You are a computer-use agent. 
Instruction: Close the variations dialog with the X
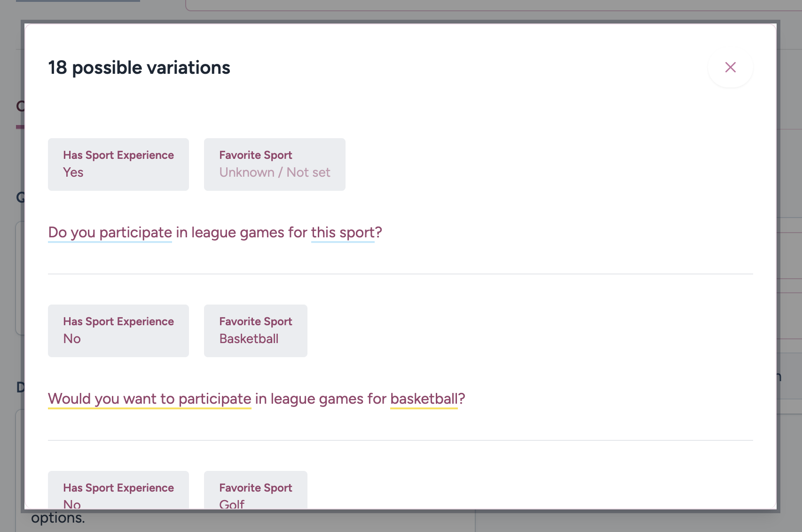(730, 67)
